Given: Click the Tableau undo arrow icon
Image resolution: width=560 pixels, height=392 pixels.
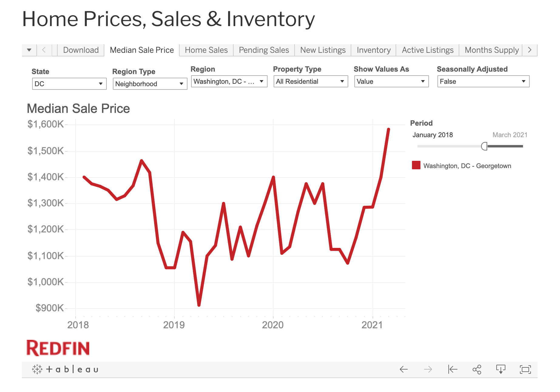Looking at the screenshot, I should tap(403, 369).
